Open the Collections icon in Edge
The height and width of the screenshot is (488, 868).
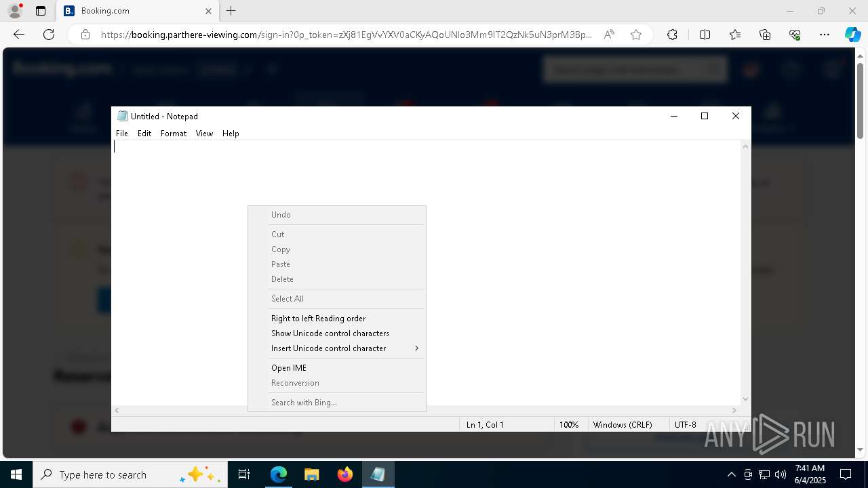(x=765, y=35)
